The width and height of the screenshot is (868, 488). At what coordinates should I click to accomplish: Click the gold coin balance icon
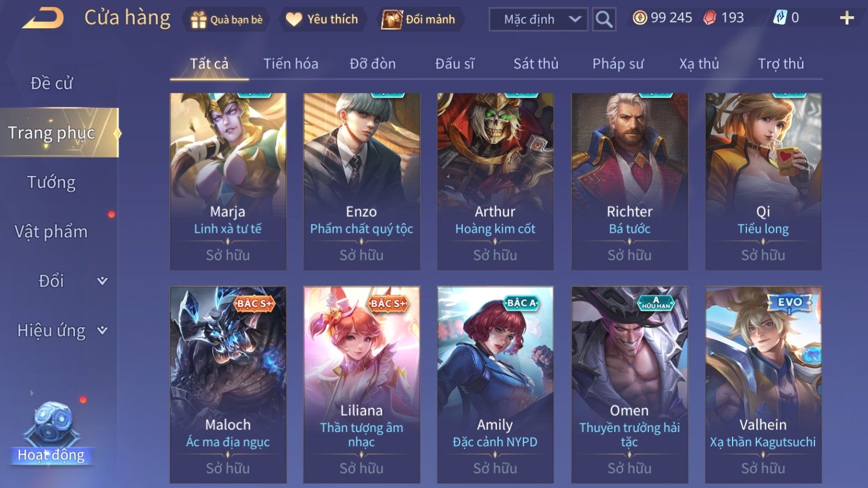pyautogui.click(x=640, y=18)
